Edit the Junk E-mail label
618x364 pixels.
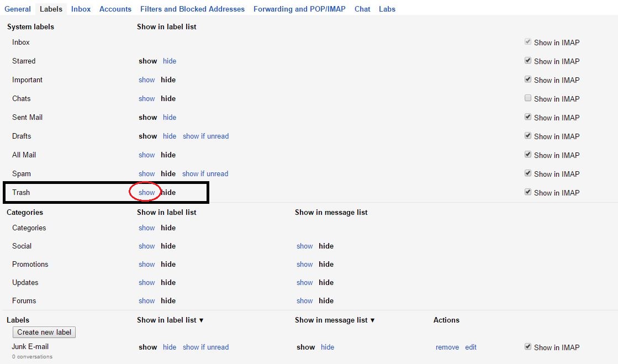pyautogui.click(x=471, y=347)
